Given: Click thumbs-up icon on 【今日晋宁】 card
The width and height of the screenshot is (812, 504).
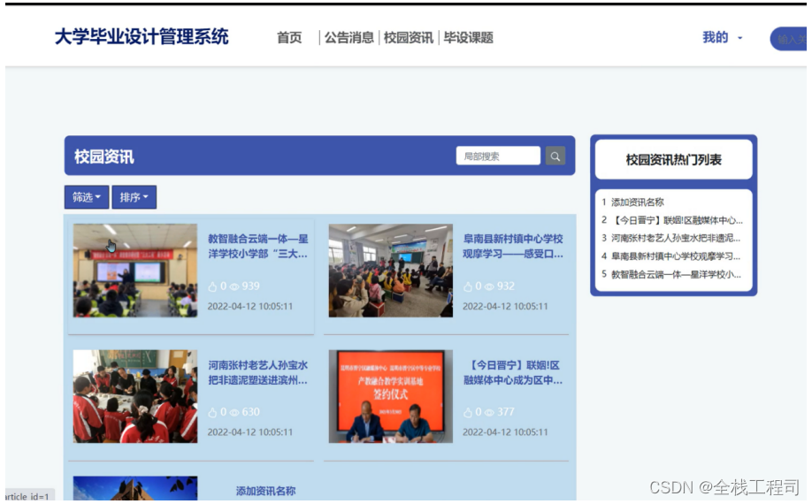Looking at the screenshot, I should tap(468, 412).
